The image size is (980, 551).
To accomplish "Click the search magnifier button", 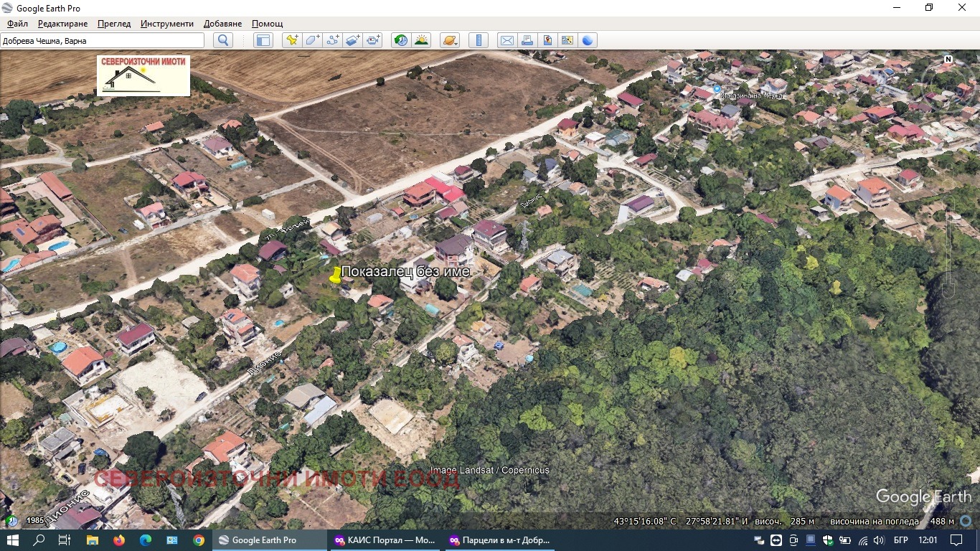I will (223, 40).
